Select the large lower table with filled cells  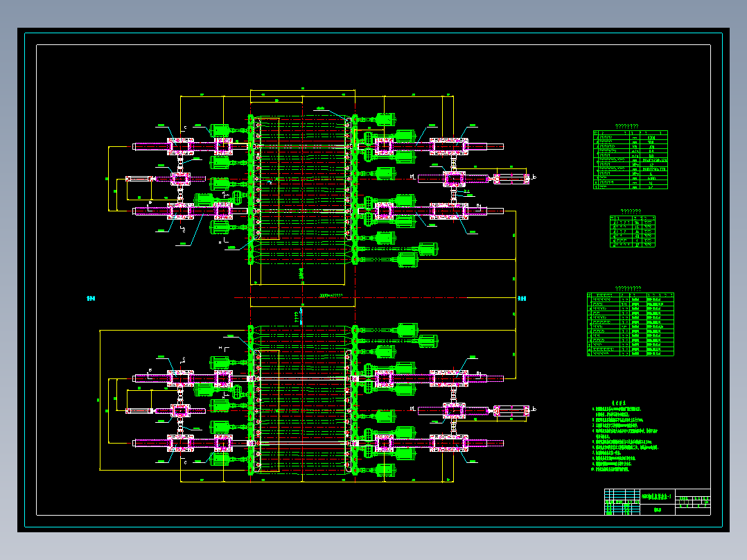click(631, 324)
